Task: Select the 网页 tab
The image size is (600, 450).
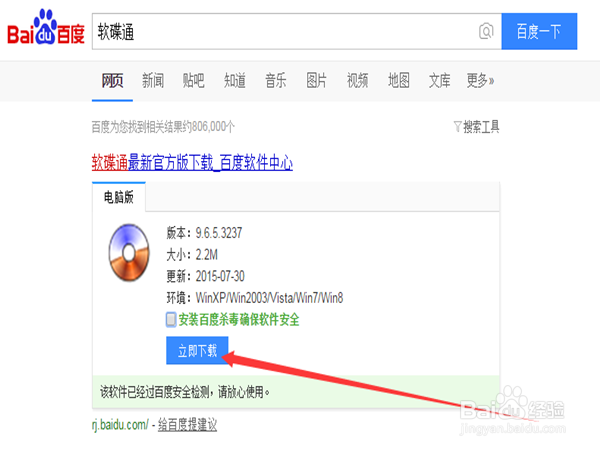Action: [112, 81]
